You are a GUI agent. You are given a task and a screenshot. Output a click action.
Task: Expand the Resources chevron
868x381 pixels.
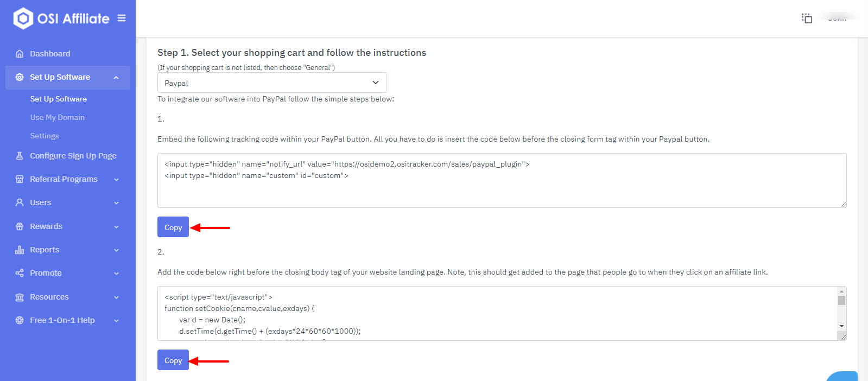point(116,297)
